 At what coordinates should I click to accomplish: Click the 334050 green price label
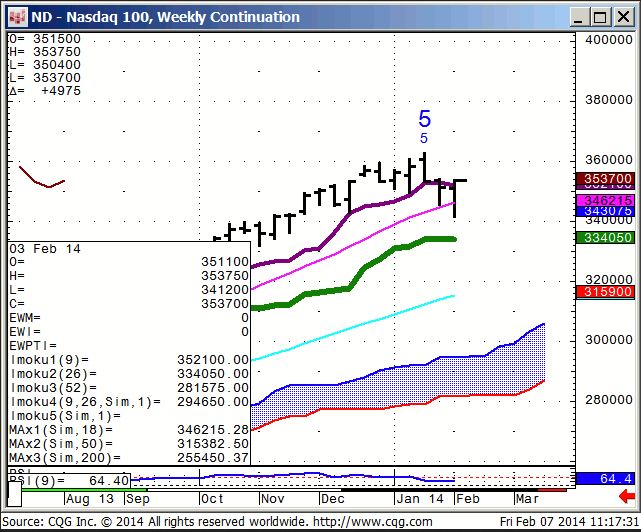click(605, 237)
